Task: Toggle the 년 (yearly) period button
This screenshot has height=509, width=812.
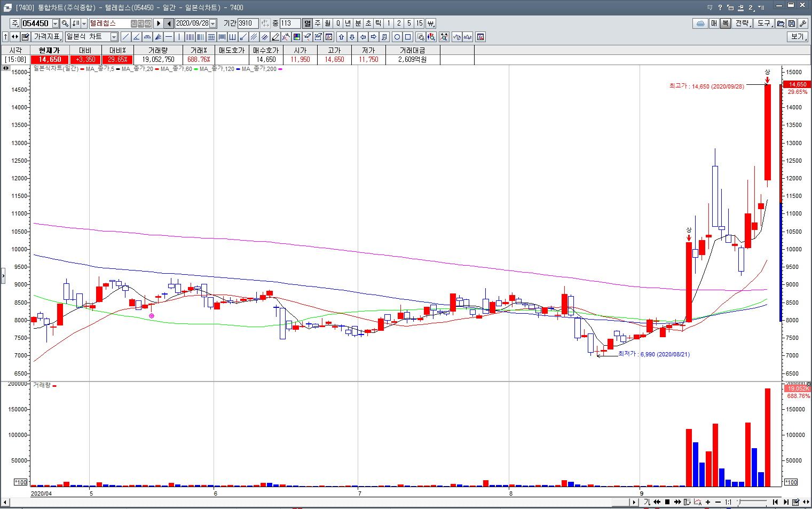Action: (x=348, y=23)
